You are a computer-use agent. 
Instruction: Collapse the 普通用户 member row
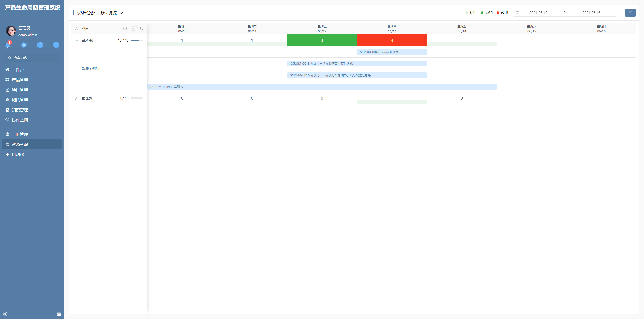(x=77, y=40)
